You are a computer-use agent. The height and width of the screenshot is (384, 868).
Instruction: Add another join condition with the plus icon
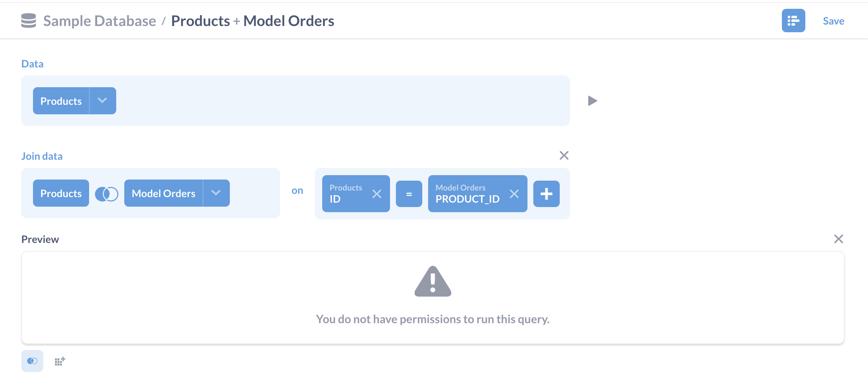[x=546, y=193]
